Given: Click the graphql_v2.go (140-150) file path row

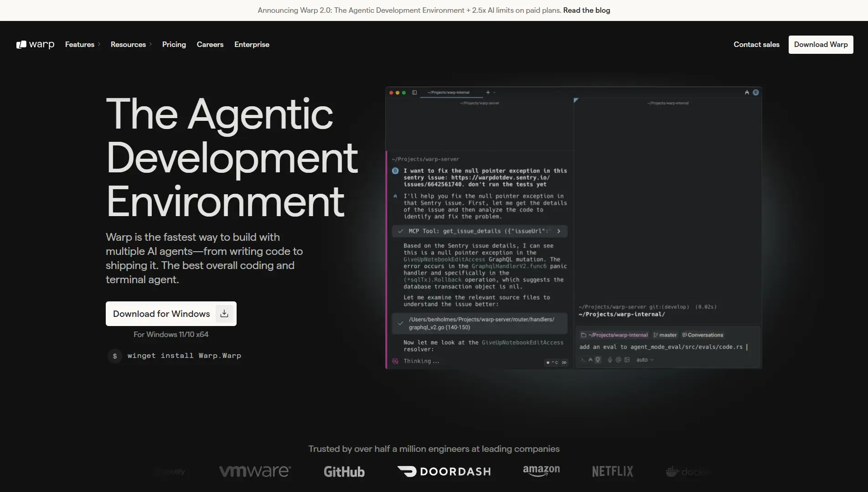Looking at the screenshot, I should 480,323.
